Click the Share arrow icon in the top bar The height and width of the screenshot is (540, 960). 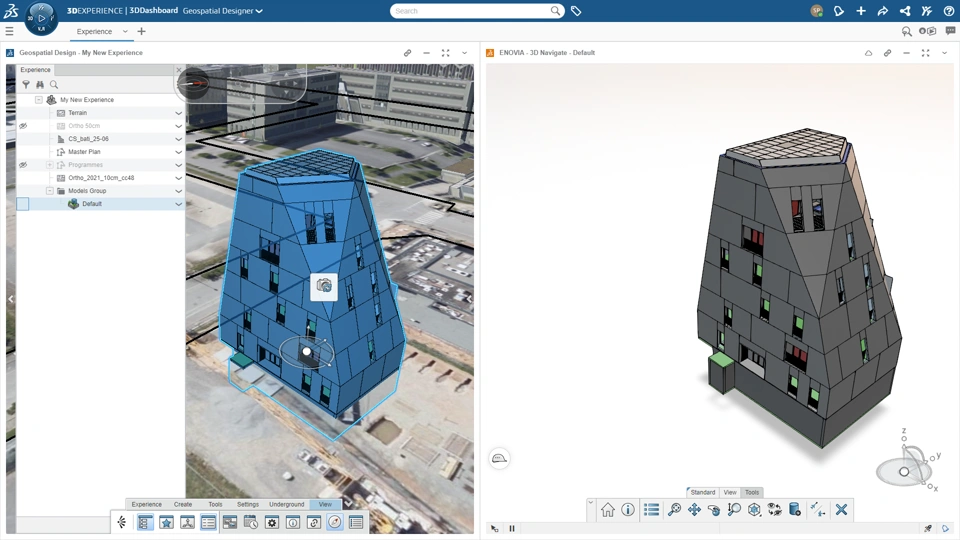tap(883, 11)
